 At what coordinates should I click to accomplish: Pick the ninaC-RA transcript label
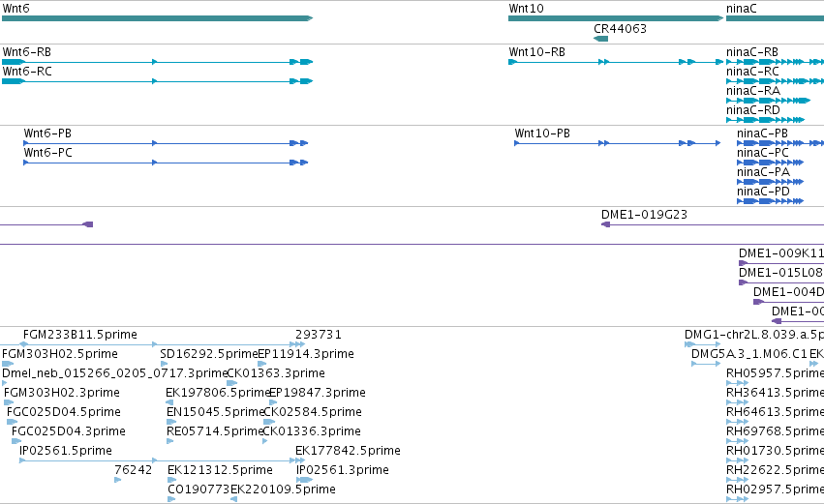753,91
